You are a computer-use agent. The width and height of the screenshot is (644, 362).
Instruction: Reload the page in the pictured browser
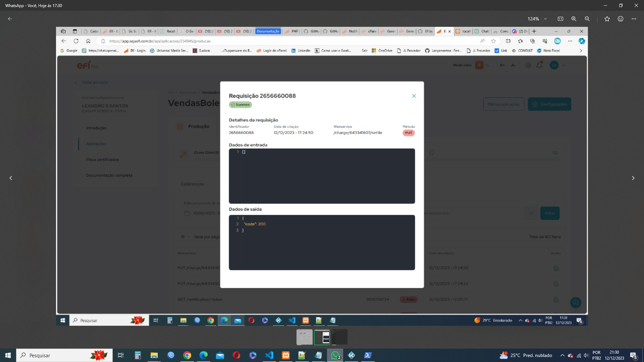pos(76,41)
